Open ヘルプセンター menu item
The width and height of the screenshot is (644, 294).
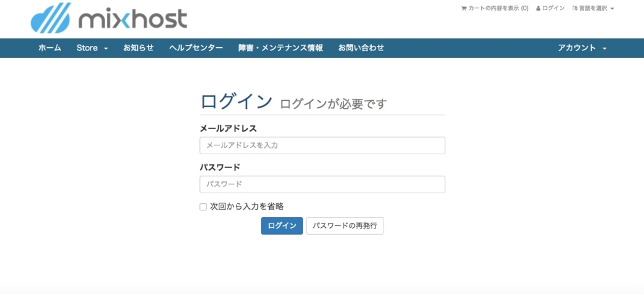[196, 48]
